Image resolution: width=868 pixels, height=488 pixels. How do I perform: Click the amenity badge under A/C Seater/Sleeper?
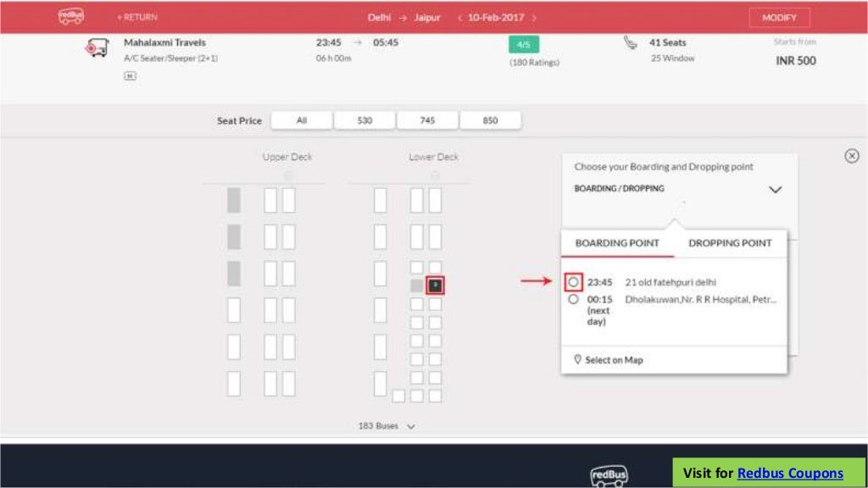pos(130,75)
